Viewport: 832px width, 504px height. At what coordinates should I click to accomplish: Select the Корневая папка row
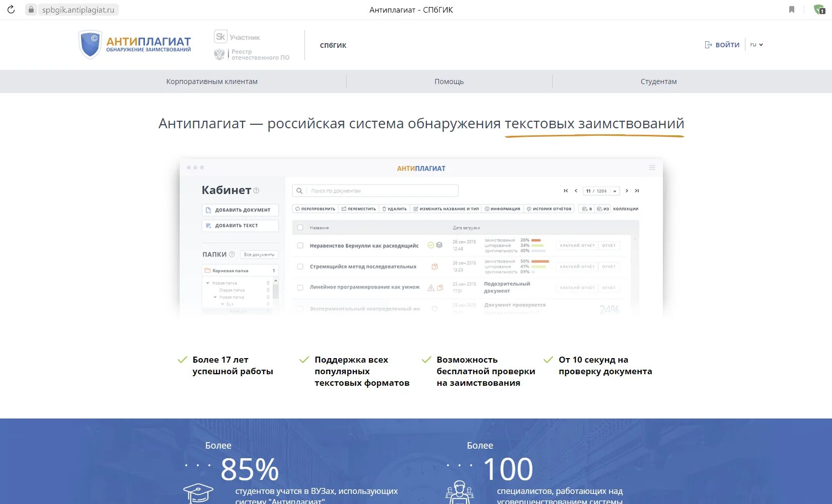[x=240, y=271]
